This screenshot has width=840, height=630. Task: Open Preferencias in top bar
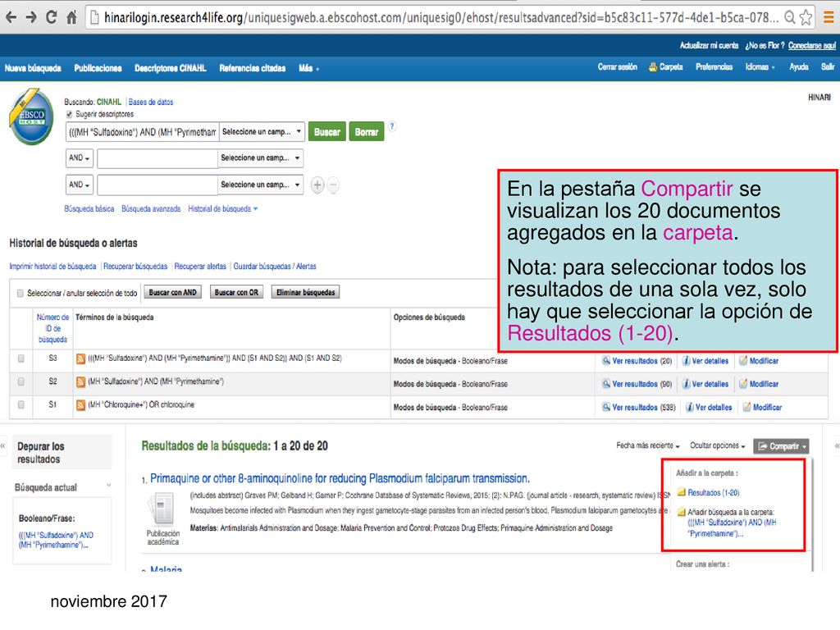(714, 67)
